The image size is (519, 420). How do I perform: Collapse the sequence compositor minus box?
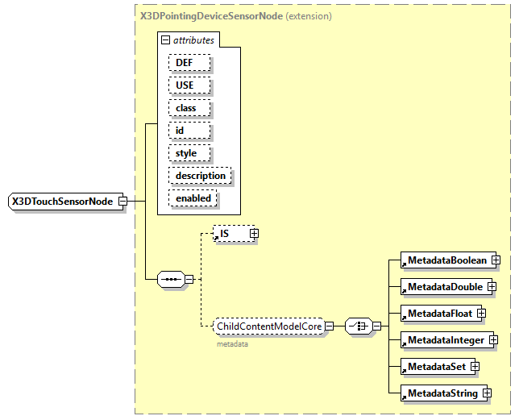[x=189, y=279]
